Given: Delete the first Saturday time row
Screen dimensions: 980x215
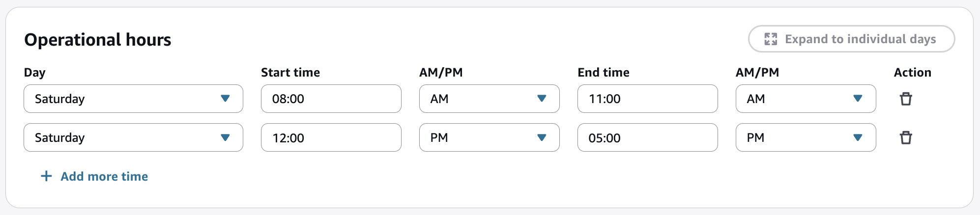Looking at the screenshot, I should (x=905, y=99).
